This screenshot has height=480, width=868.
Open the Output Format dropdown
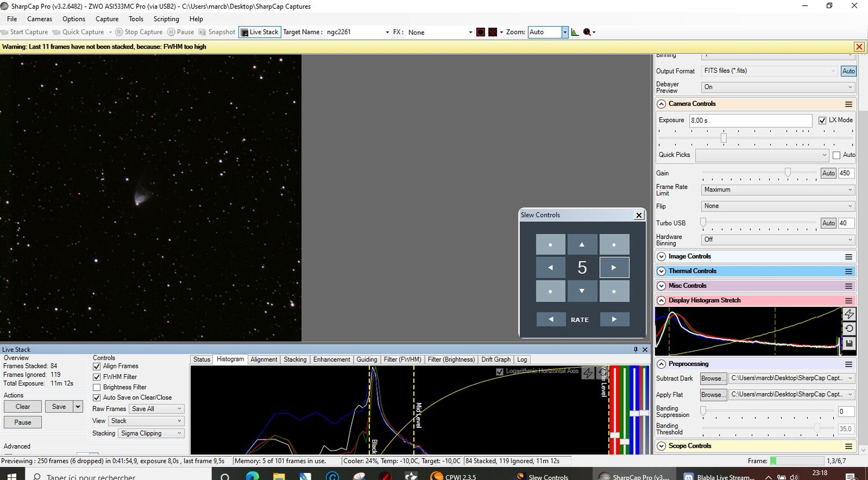769,71
